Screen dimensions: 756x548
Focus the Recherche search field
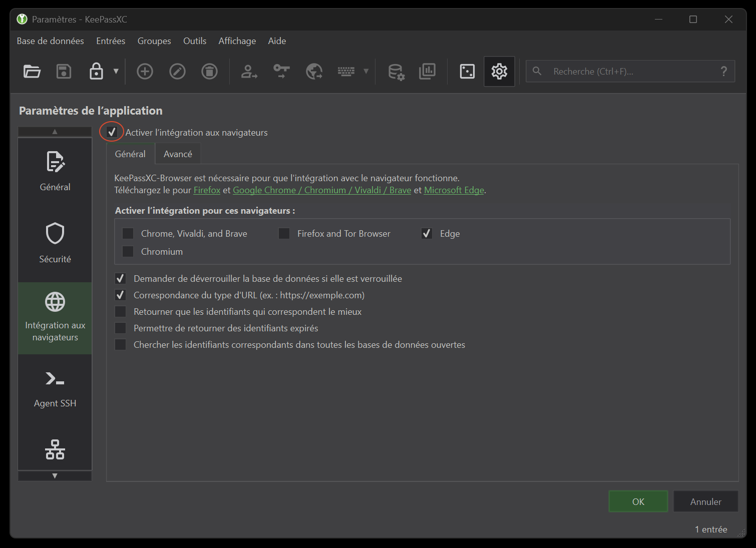tap(630, 71)
